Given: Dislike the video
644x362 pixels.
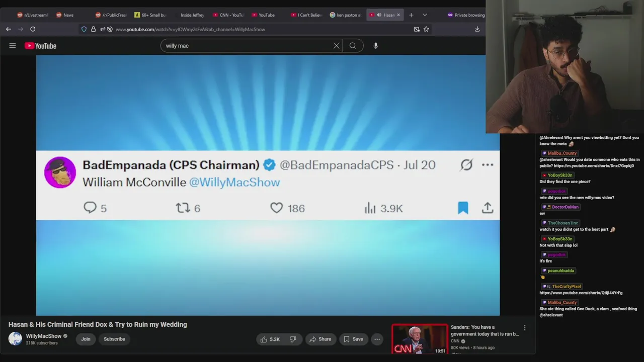Looking at the screenshot, I should point(293,339).
